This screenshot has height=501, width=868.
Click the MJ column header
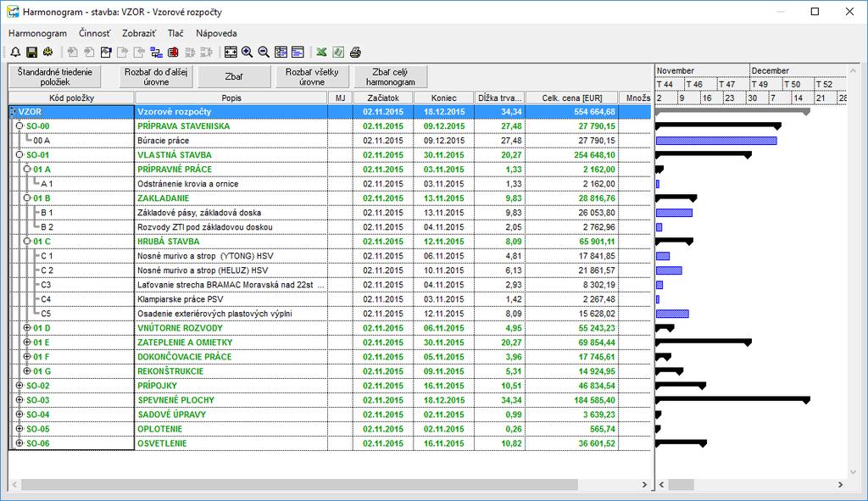click(x=341, y=98)
